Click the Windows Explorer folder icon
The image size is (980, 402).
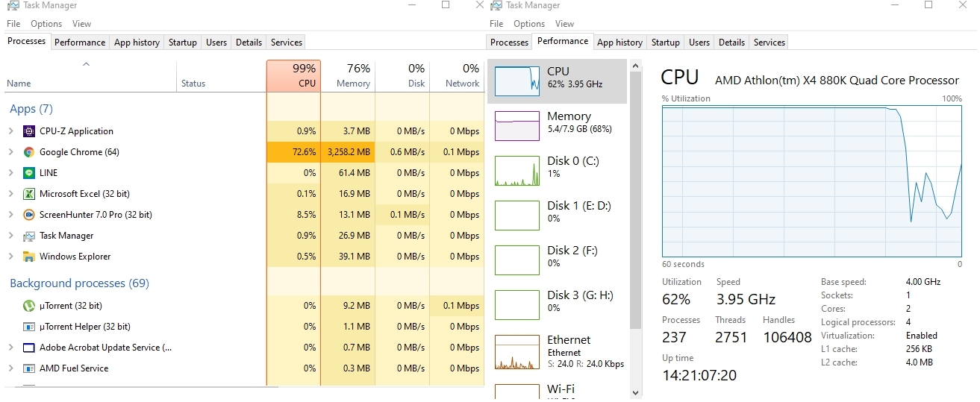tap(29, 257)
